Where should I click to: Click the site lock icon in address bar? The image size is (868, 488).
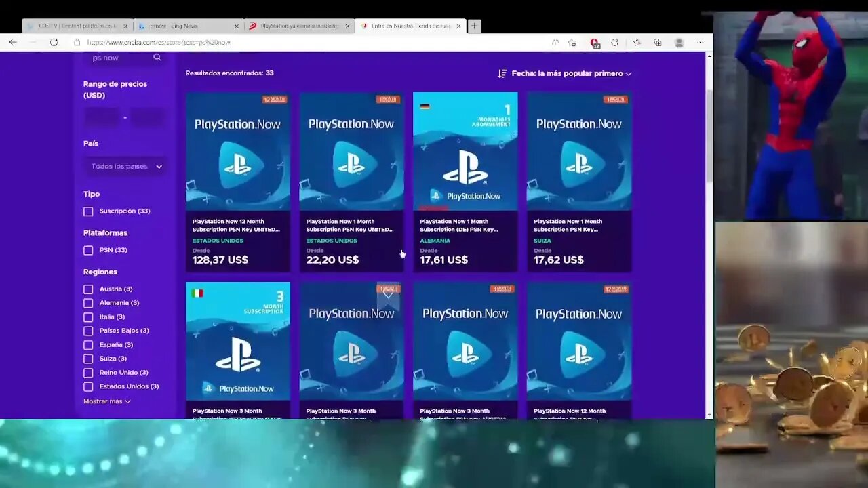[77, 42]
